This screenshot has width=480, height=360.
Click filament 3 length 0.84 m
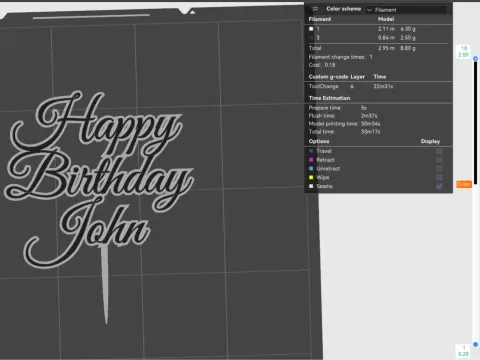[x=386, y=38]
